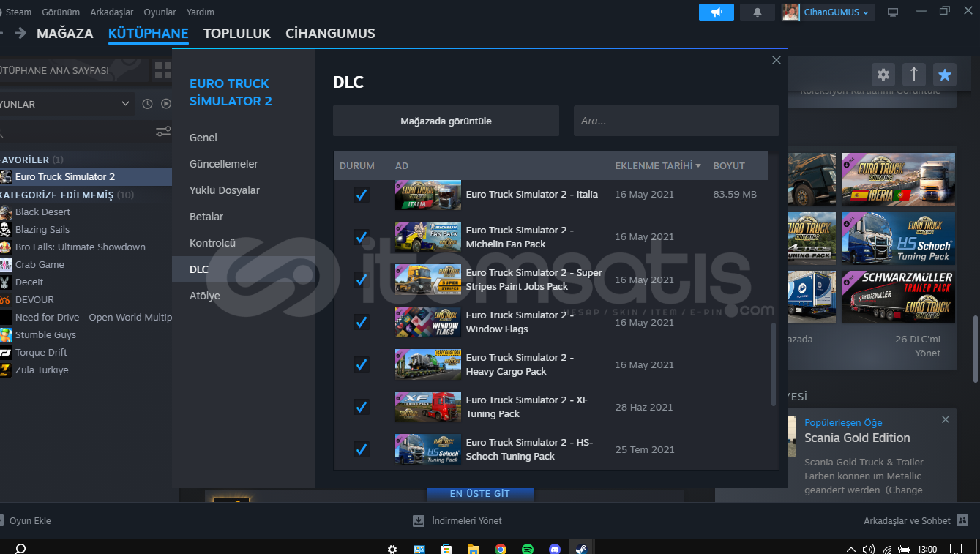This screenshot has height=554, width=980.
Task: Open the Schwarzmüller Trailer Pack thumbnail
Action: [x=898, y=297]
